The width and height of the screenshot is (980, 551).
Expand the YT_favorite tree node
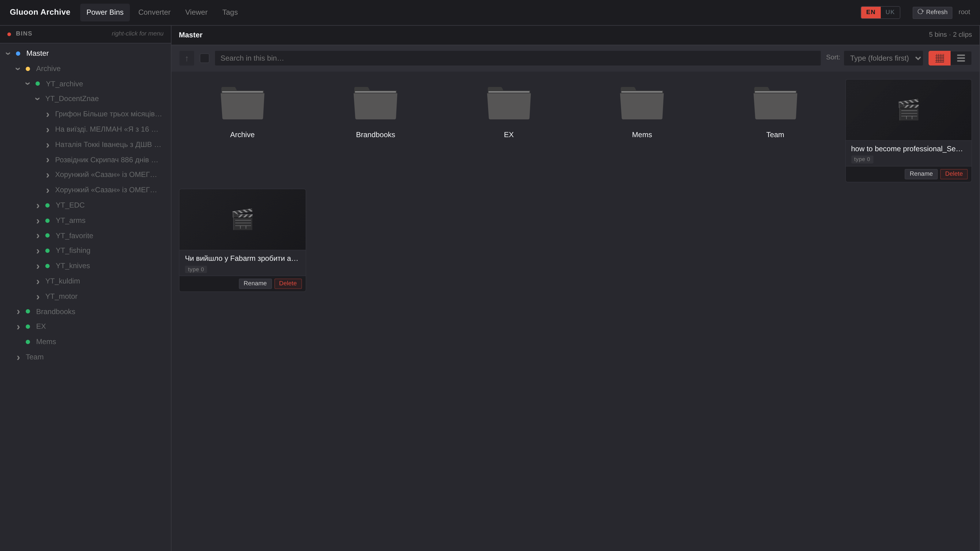pos(38,236)
